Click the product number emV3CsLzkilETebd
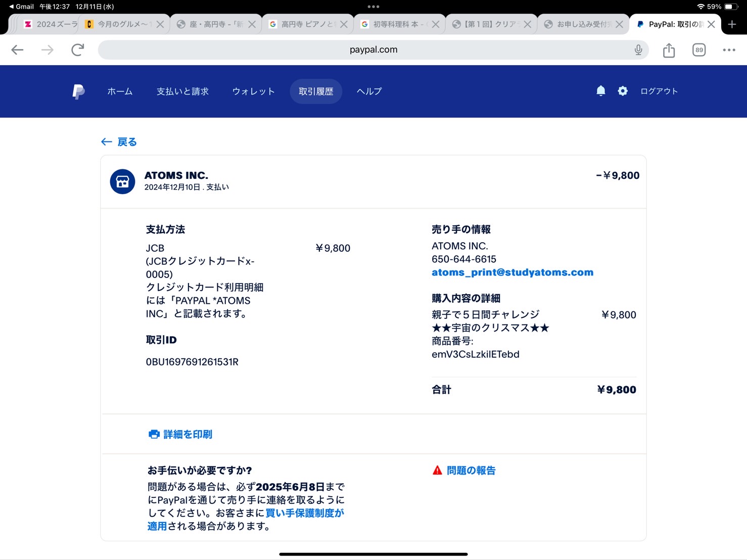This screenshot has height=560, width=747. point(476,354)
